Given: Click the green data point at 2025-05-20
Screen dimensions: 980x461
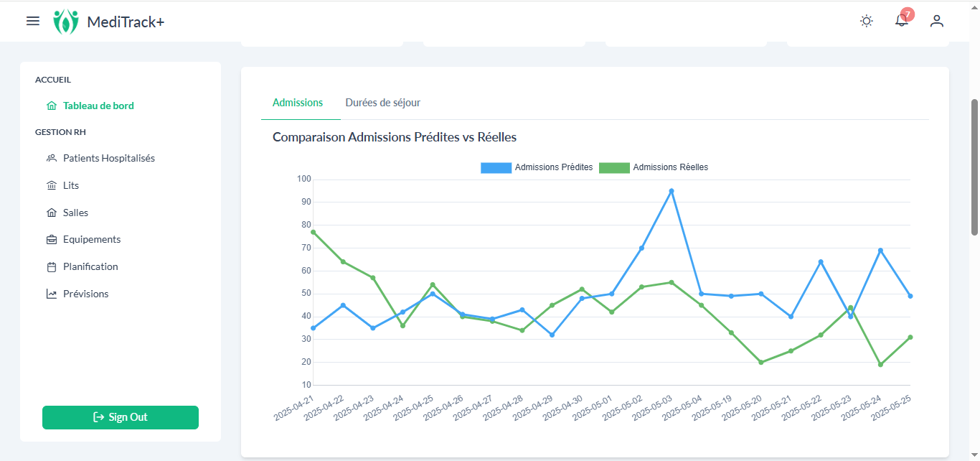Looking at the screenshot, I should (x=761, y=363).
